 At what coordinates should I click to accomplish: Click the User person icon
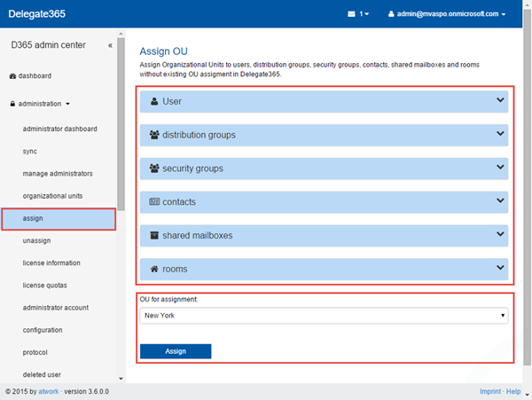[154, 101]
